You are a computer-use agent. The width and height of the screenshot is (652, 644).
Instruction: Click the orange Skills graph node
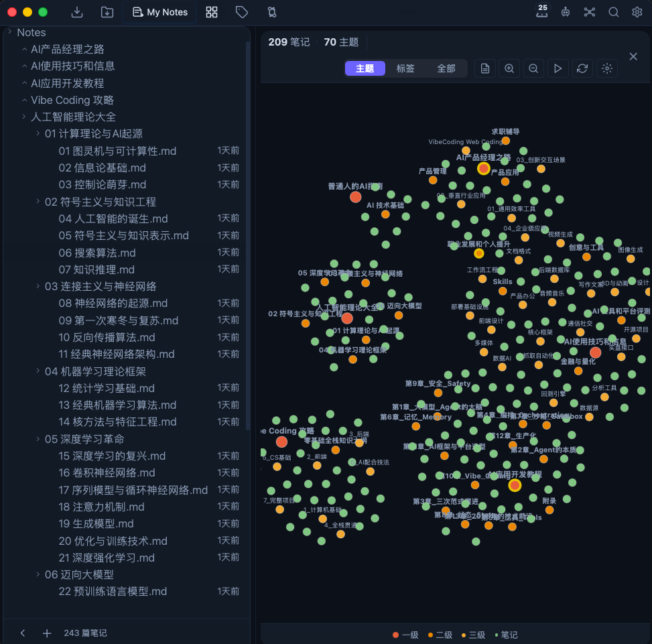(x=503, y=291)
